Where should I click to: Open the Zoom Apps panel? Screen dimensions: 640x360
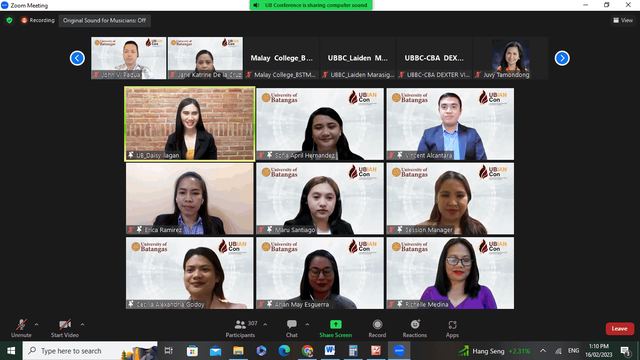pyautogui.click(x=452, y=328)
